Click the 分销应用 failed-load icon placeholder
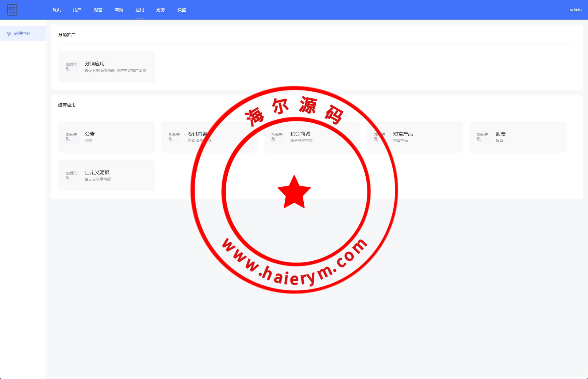 [x=72, y=67]
